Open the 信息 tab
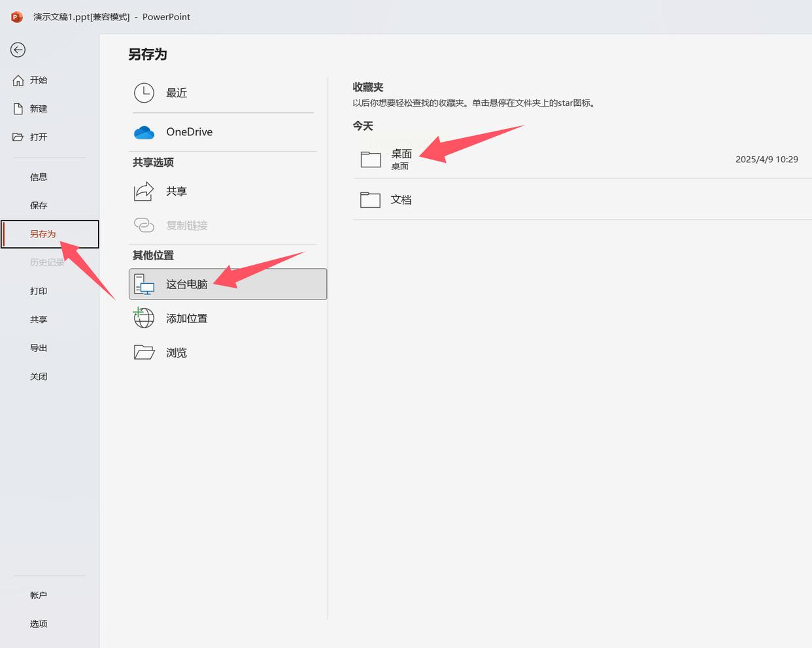This screenshot has height=648, width=812. tap(39, 177)
